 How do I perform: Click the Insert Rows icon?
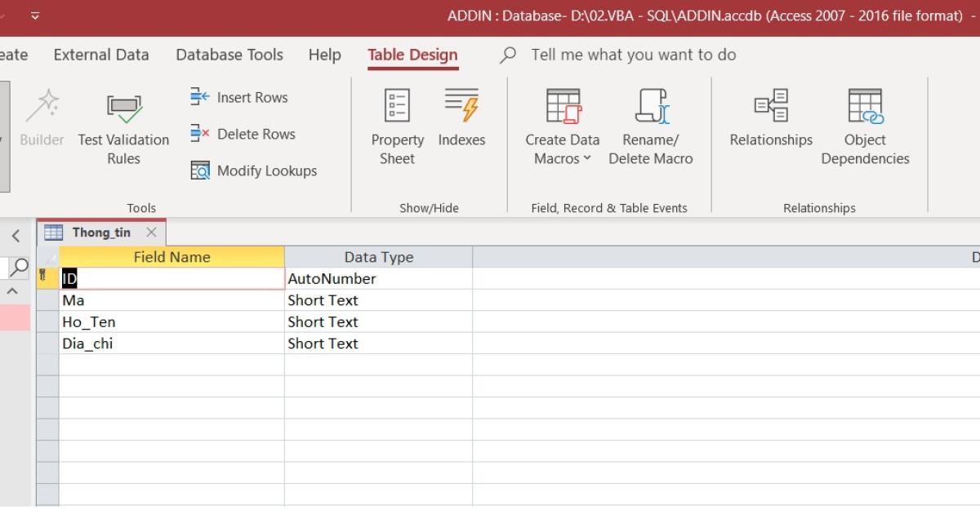click(200, 97)
